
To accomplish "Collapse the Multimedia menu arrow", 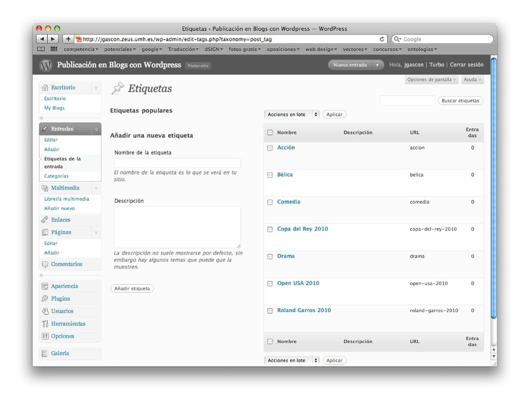I will click(96, 188).
